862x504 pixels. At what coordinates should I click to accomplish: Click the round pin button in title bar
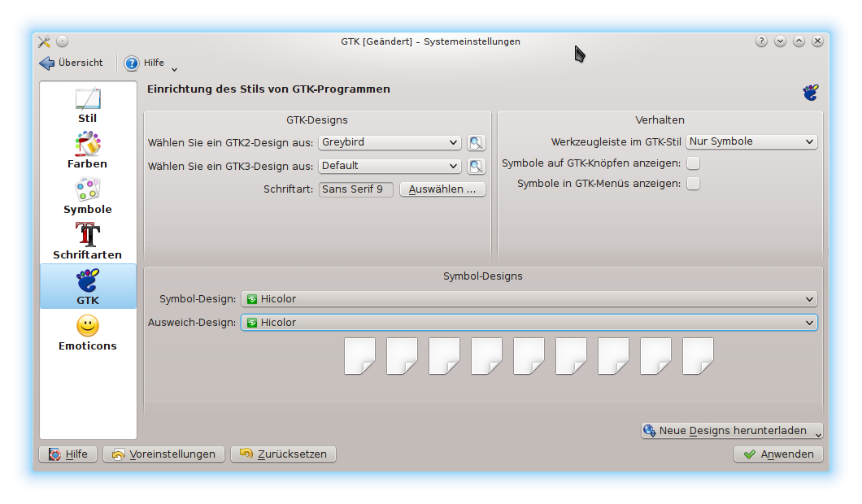(62, 41)
